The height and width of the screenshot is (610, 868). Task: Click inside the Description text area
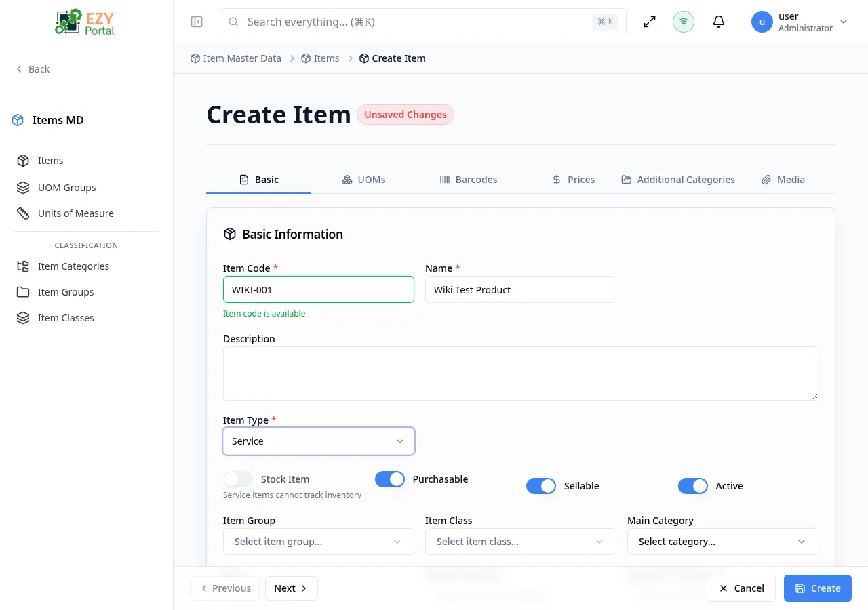520,373
